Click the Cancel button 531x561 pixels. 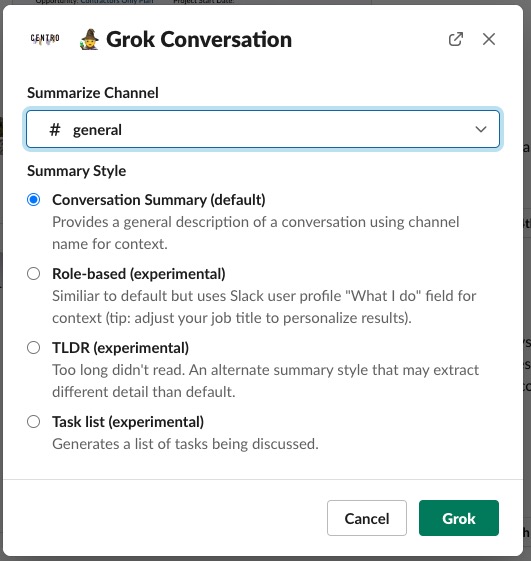(367, 518)
